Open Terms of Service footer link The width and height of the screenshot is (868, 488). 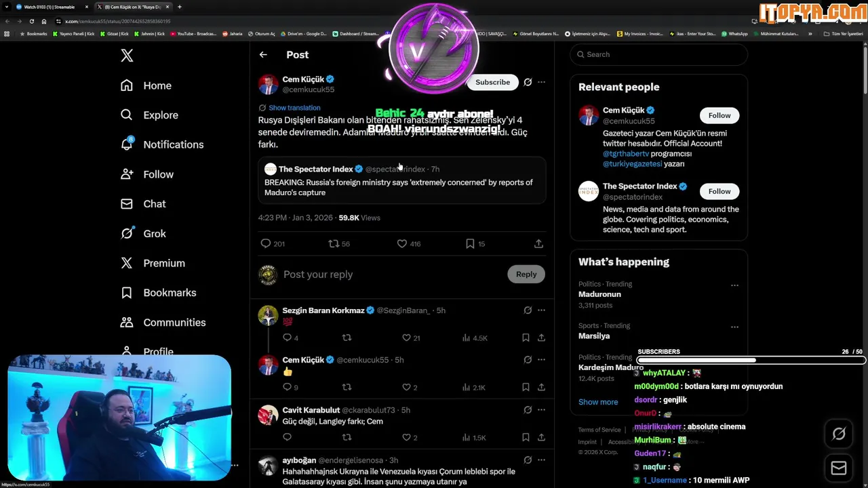599,430
